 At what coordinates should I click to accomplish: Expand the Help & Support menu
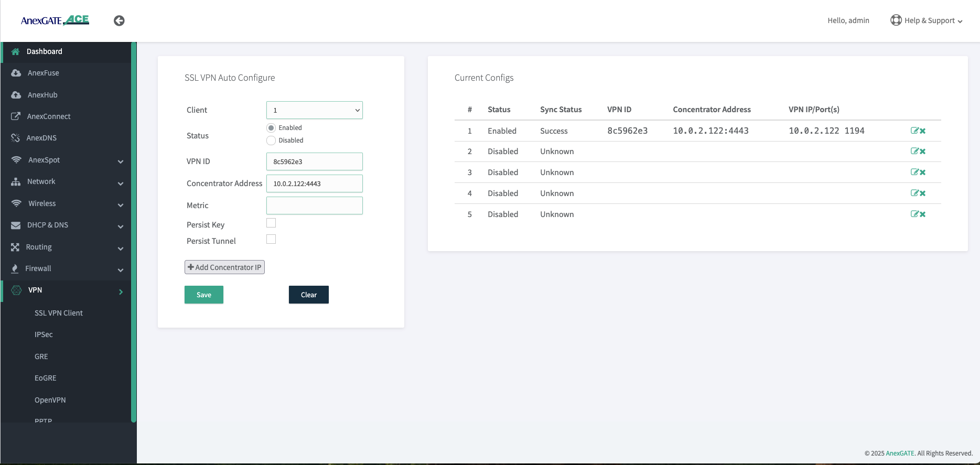coord(927,20)
